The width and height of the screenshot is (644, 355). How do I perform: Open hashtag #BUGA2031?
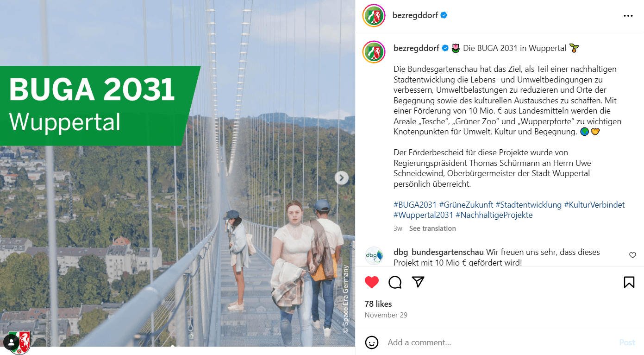click(415, 204)
